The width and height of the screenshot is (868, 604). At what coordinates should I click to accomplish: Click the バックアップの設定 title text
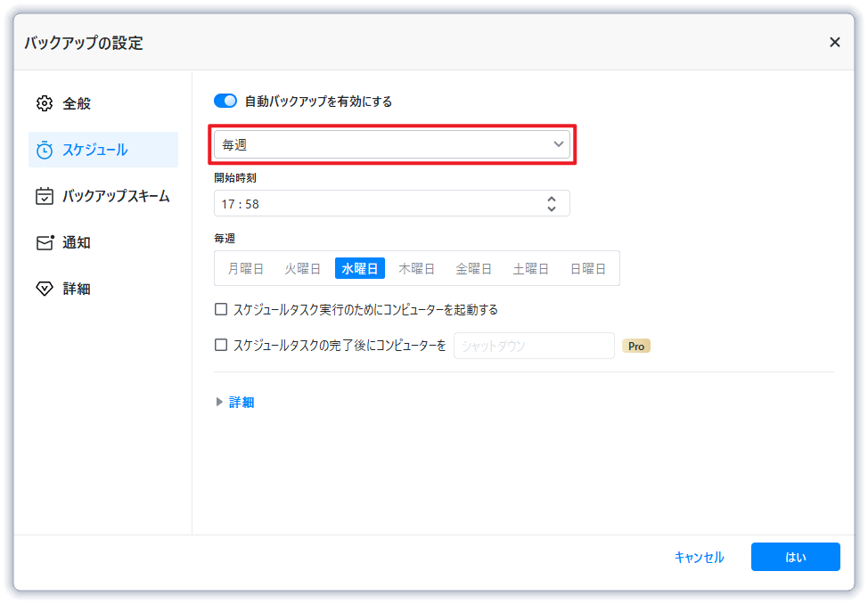[x=84, y=43]
